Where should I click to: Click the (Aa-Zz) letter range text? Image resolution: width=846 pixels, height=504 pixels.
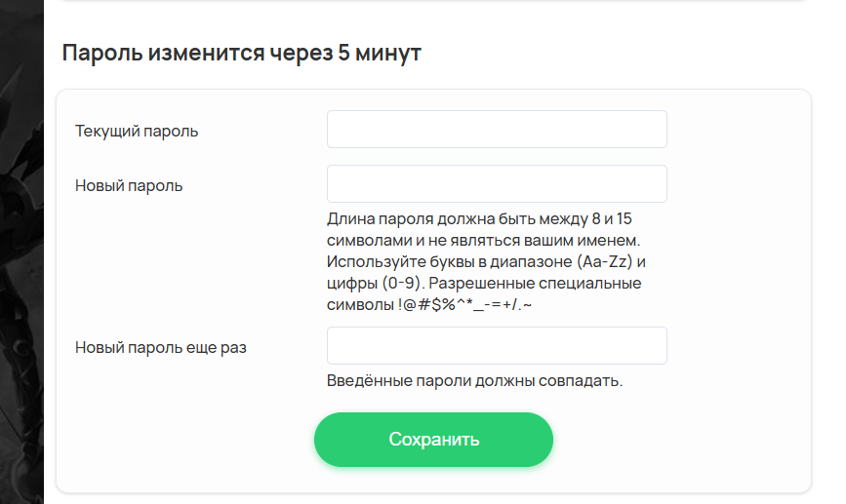pos(604,261)
